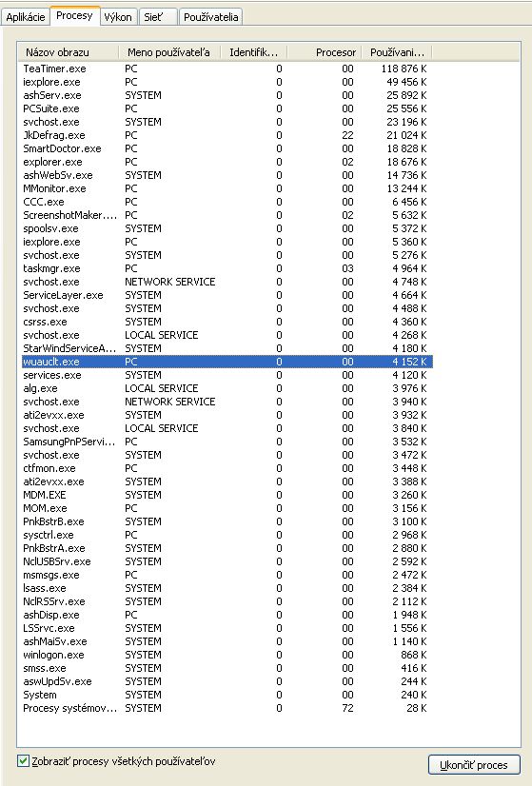Sort by Používani... memory column header

pyautogui.click(x=397, y=52)
